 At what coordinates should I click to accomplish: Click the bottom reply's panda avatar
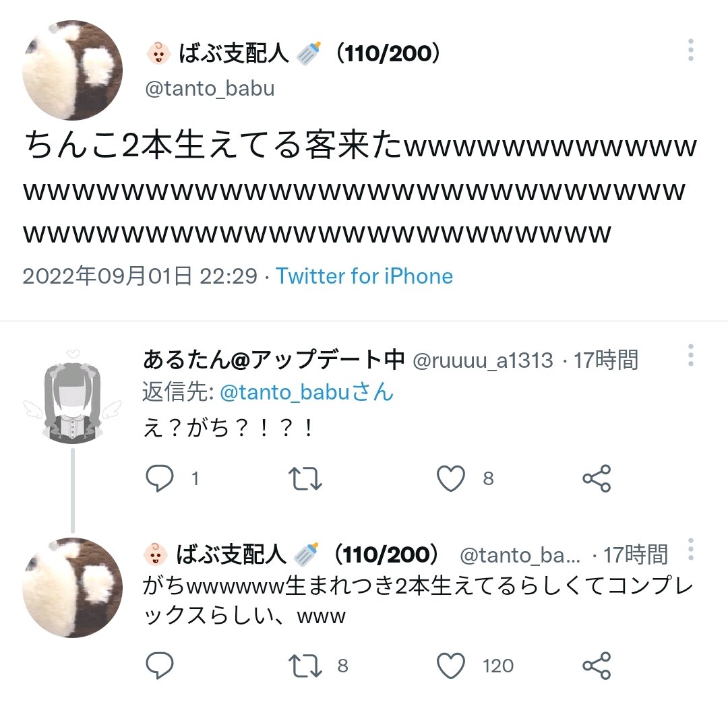pyautogui.click(x=72, y=588)
